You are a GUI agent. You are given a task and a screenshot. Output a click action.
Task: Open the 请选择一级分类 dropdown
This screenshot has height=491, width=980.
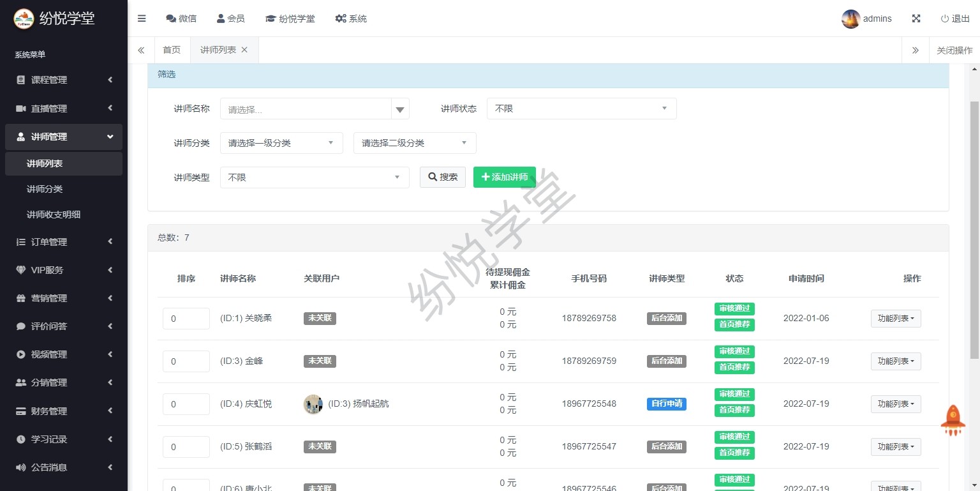281,143
